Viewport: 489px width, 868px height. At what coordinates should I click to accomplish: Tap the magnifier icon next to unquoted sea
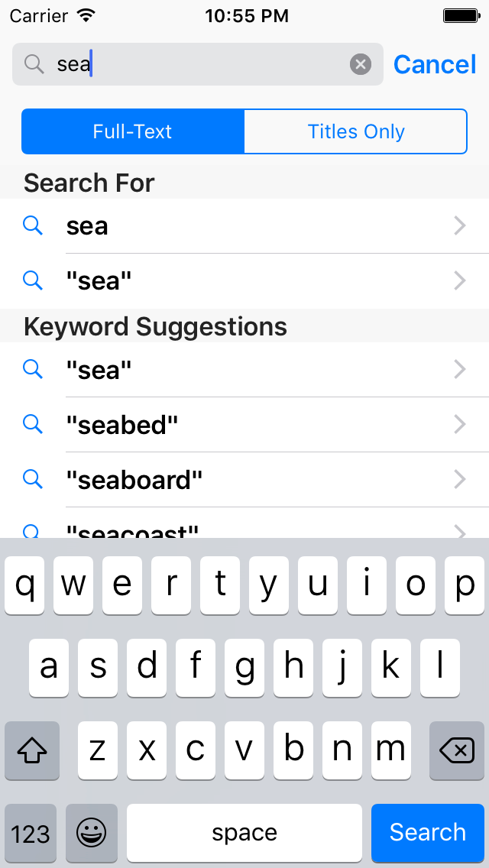[33, 225]
